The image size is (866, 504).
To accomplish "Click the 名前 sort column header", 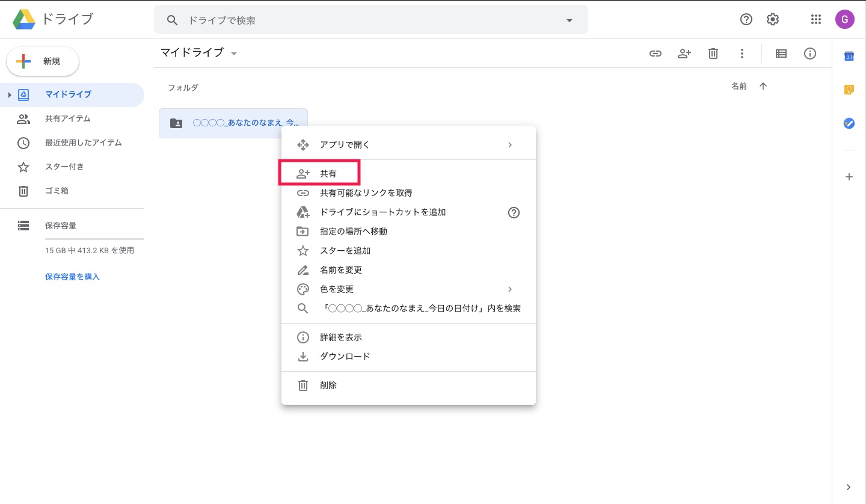I will tap(739, 86).
